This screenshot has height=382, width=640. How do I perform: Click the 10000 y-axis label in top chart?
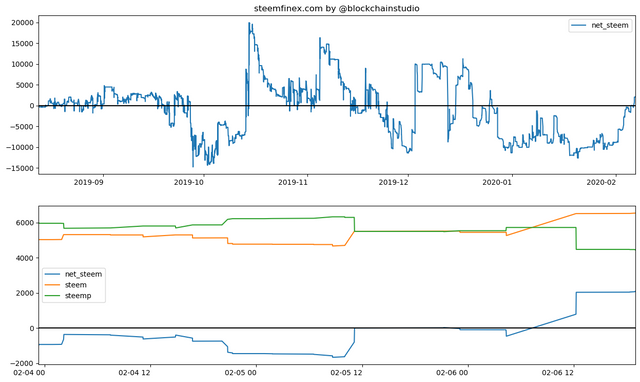click(x=22, y=64)
